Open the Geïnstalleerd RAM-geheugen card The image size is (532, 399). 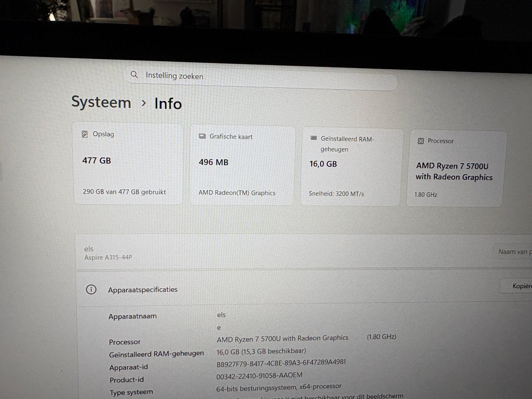(351, 167)
